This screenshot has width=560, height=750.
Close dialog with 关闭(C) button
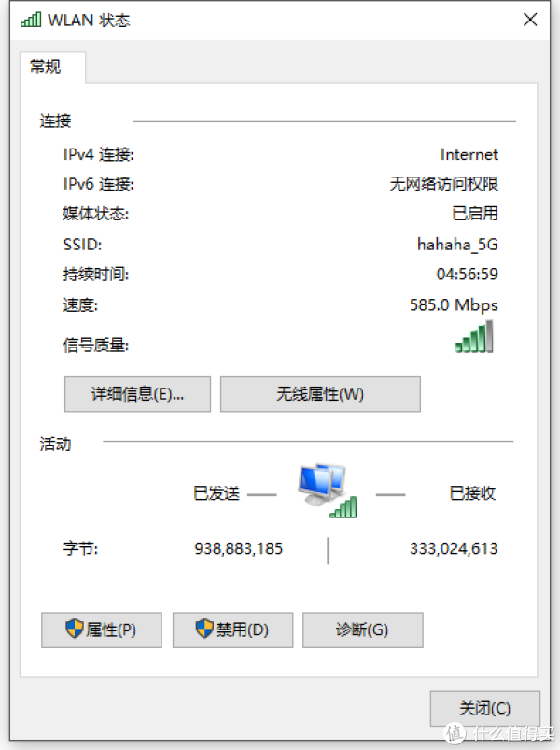[x=485, y=708]
